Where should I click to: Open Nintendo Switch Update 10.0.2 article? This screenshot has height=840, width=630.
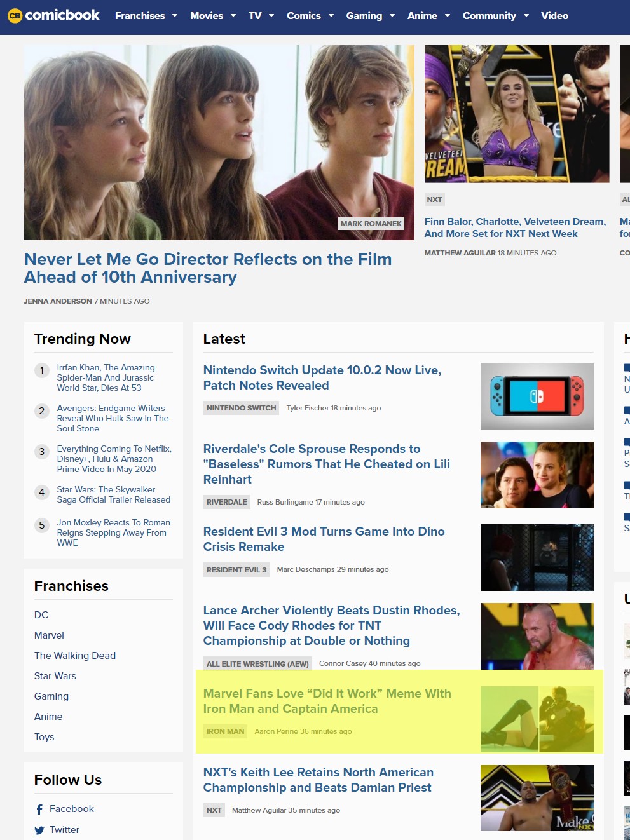tap(322, 377)
